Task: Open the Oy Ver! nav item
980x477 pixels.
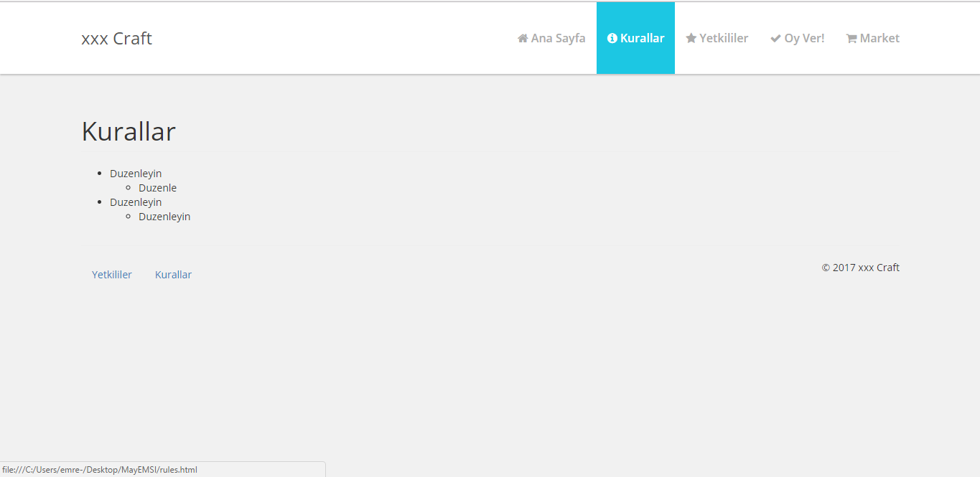Action: tap(797, 38)
